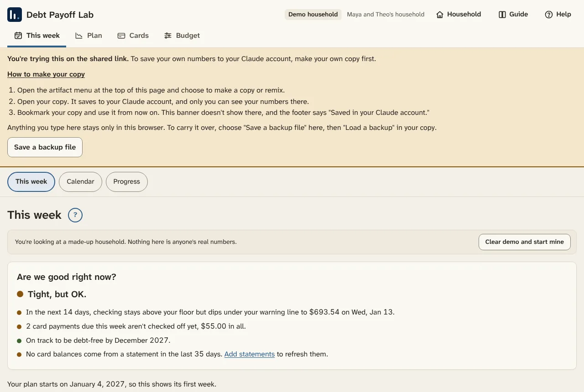Open the Plan tab
Viewport: 584px width, 392px height.
pyautogui.click(x=89, y=36)
